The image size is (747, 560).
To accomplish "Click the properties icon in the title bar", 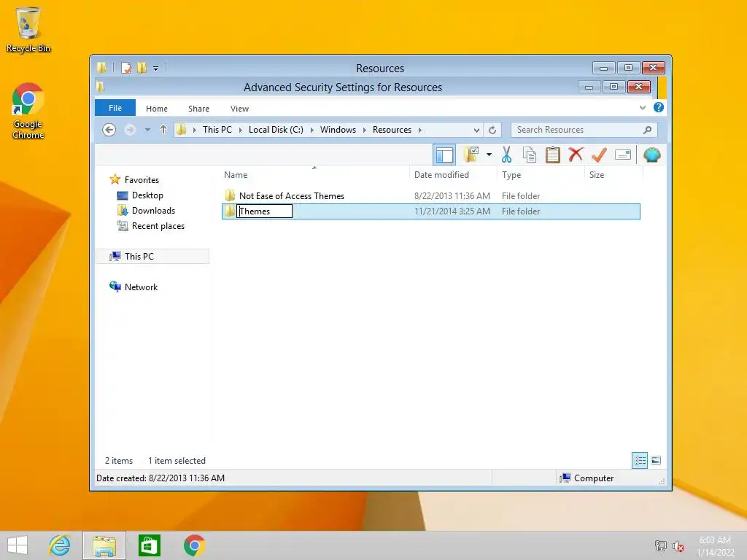I will (x=125, y=68).
